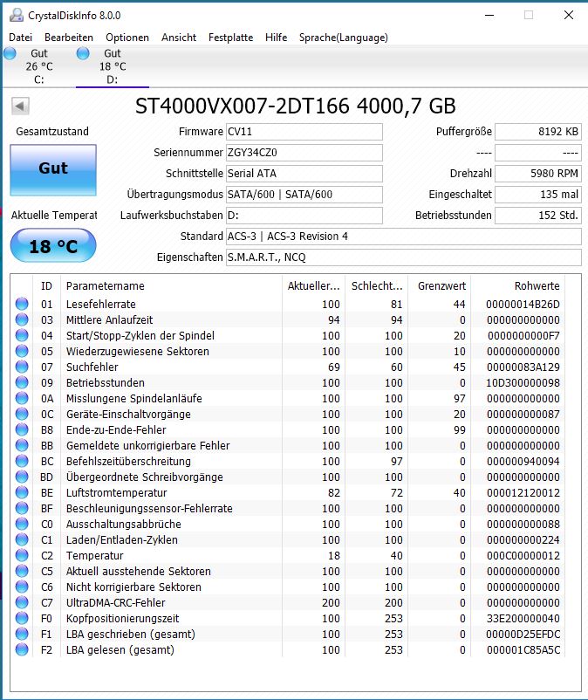The image size is (588, 700).
Task: Open the Datei menu
Action: coord(21,38)
